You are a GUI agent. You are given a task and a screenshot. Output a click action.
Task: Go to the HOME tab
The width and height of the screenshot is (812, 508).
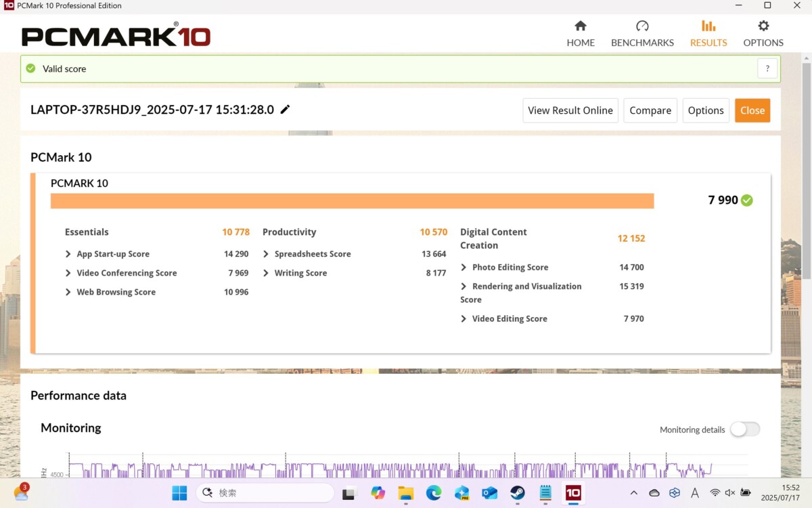[581, 34]
